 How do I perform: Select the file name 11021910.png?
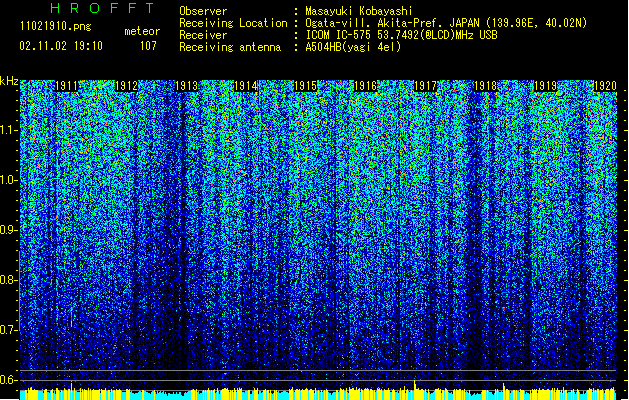click(x=55, y=27)
